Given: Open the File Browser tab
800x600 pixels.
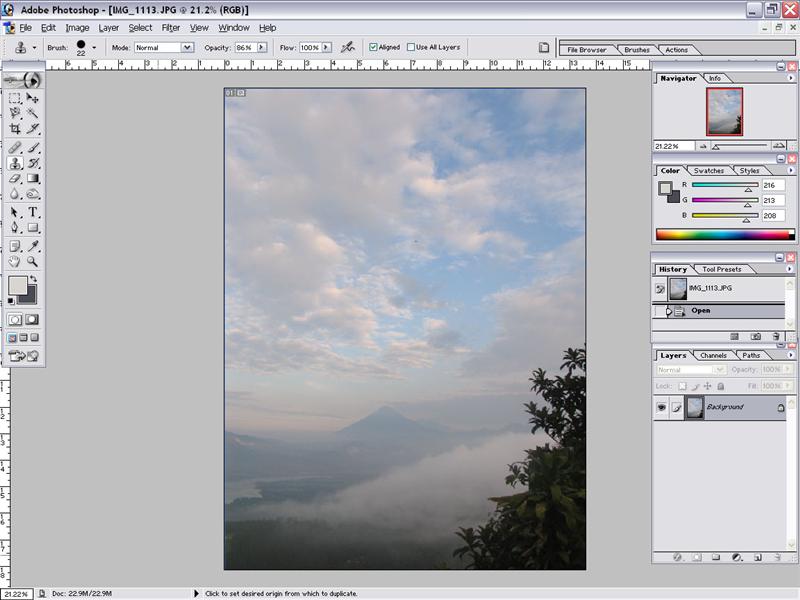Looking at the screenshot, I should 586,50.
